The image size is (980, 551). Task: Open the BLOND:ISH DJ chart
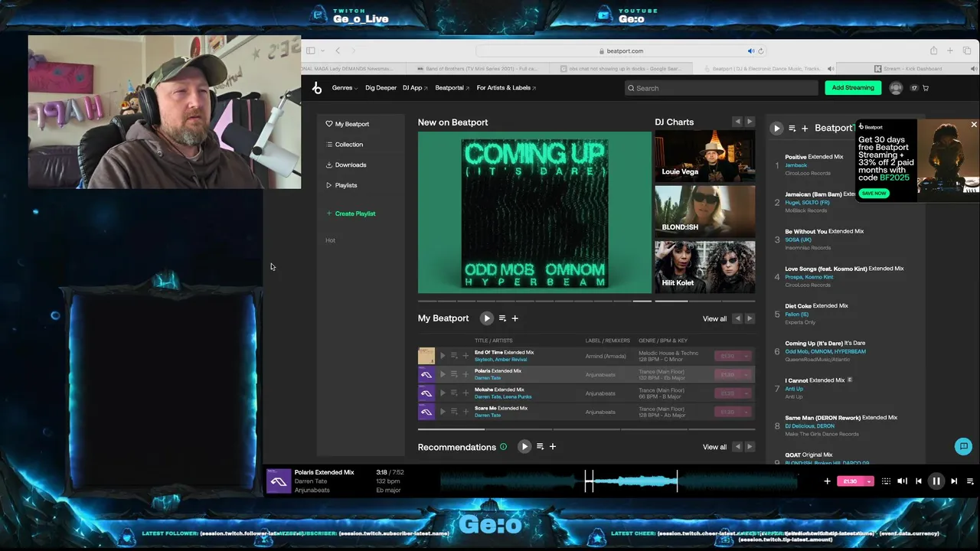point(704,210)
